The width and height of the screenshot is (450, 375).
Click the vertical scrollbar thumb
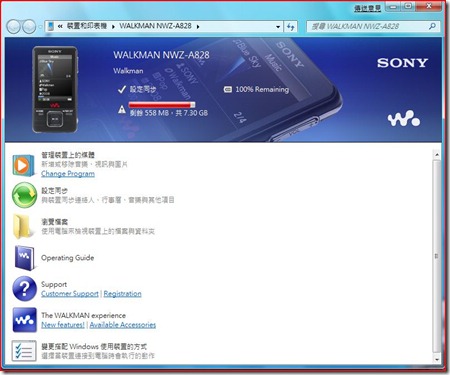(x=437, y=256)
